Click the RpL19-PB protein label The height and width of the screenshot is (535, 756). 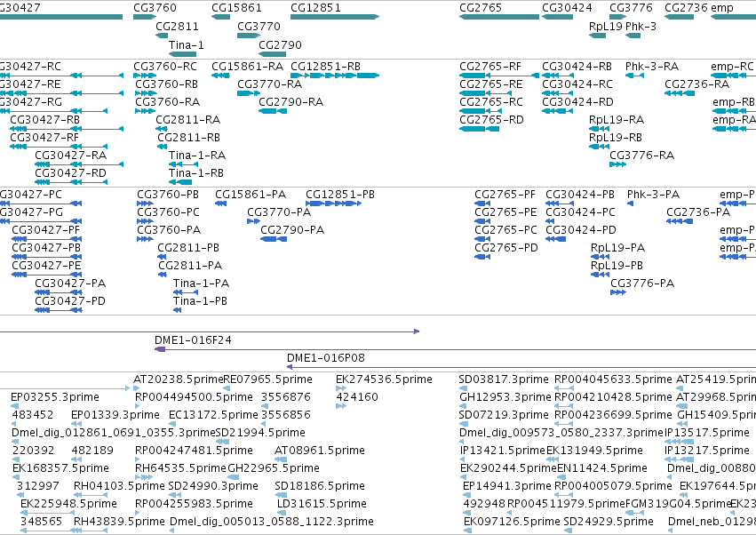[x=617, y=267]
